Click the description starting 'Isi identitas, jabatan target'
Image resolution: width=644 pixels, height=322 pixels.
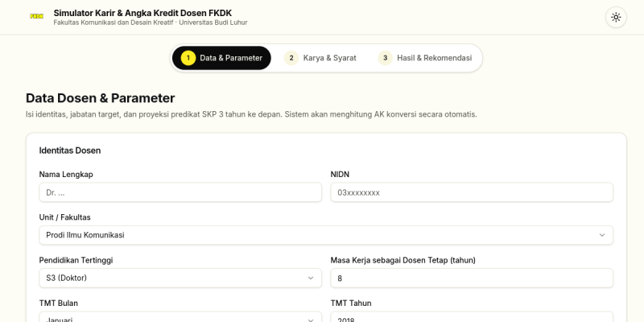pyautogui.click(x=251, y=114)
